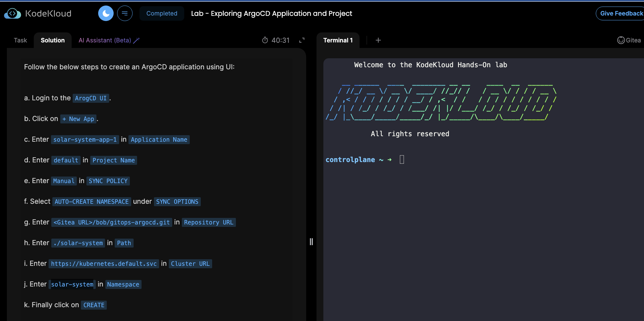Viewport: 644px width, 321px height.
Task: Click the Completed status button
Action: [x=162, y=13]
